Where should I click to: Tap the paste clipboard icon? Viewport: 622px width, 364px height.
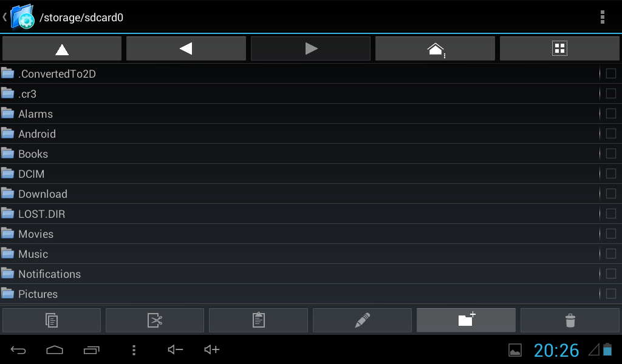pyautogui.click(x=258, y=320)
